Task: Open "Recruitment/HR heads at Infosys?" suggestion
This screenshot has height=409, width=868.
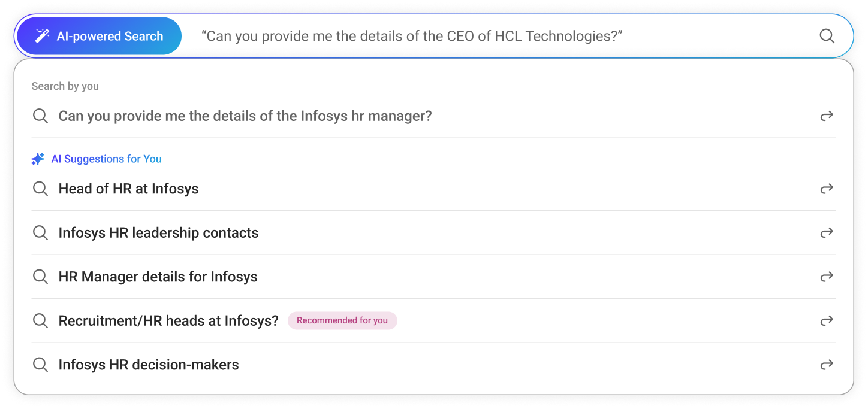Action: point(168,321)
